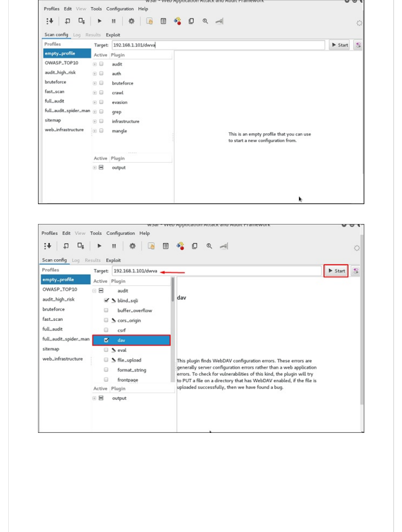Viewport: 402px width, 532px height.
Task: Enable the grep plugin checkbox
Action: pos(101,111)
